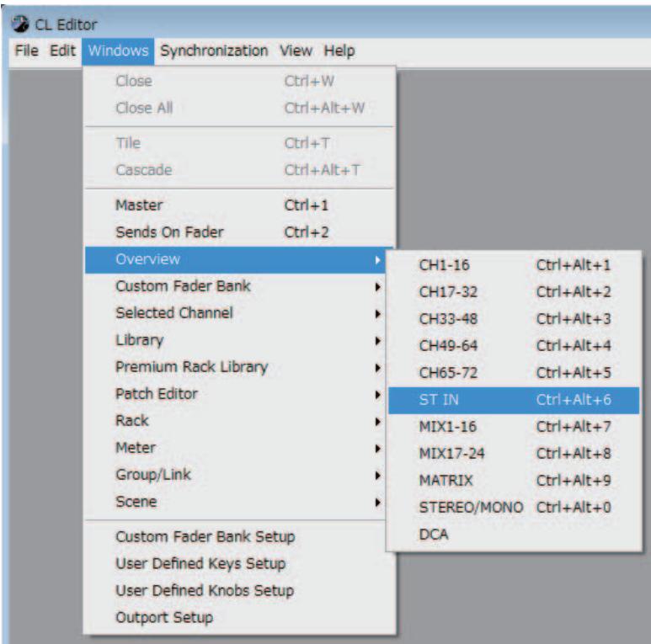Close the open Windows menu

point(118,51)
